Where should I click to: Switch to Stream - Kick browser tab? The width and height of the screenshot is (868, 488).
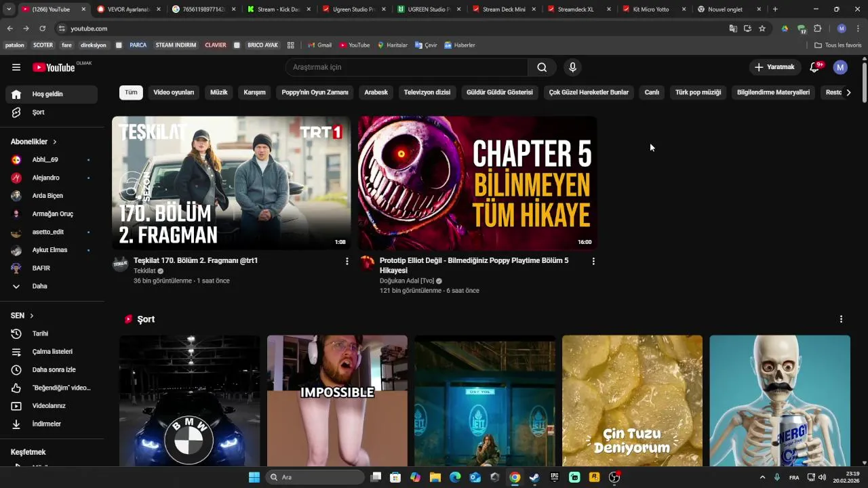pyautogui.click(x=279, y=9)
